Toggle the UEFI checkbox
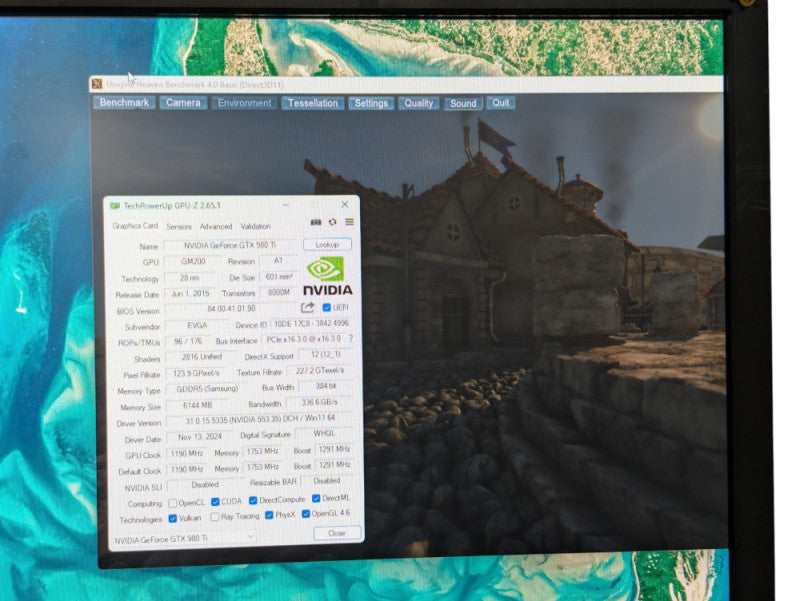Image resolution: width=800 pixels, height=601 pixels. point(327,308)
